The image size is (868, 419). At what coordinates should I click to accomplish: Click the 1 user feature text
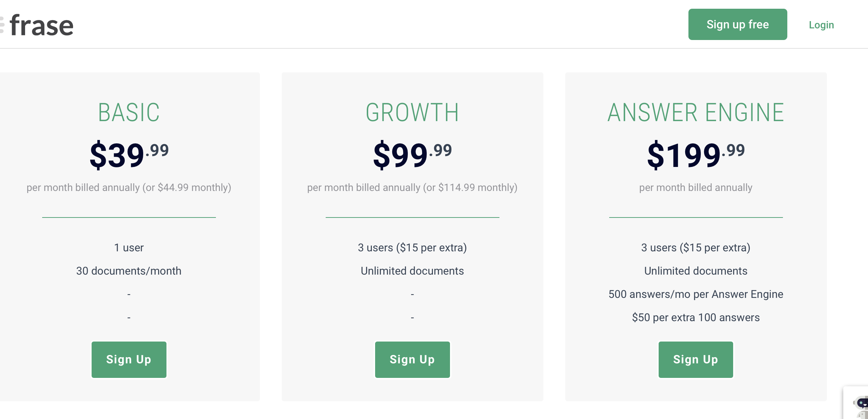coord(129,248)
